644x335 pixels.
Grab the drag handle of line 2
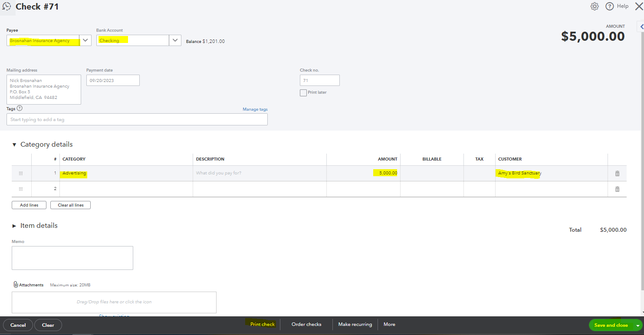[x=21, y=189]
